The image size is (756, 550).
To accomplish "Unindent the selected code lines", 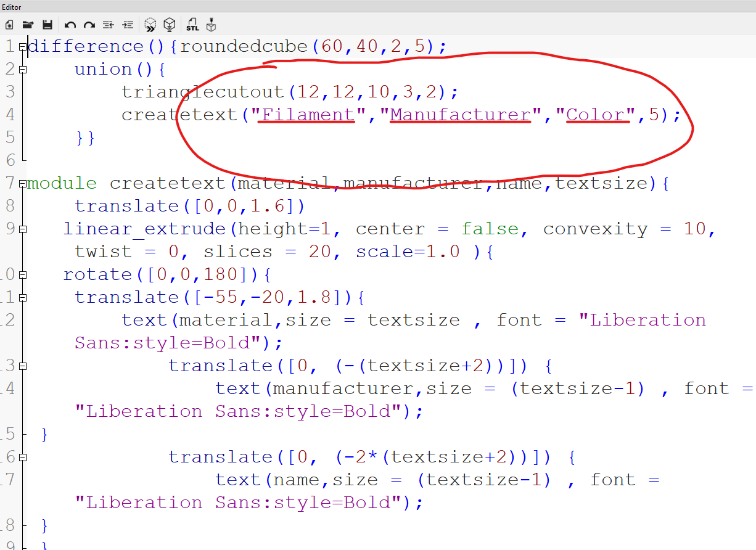I will pos(109,25).
